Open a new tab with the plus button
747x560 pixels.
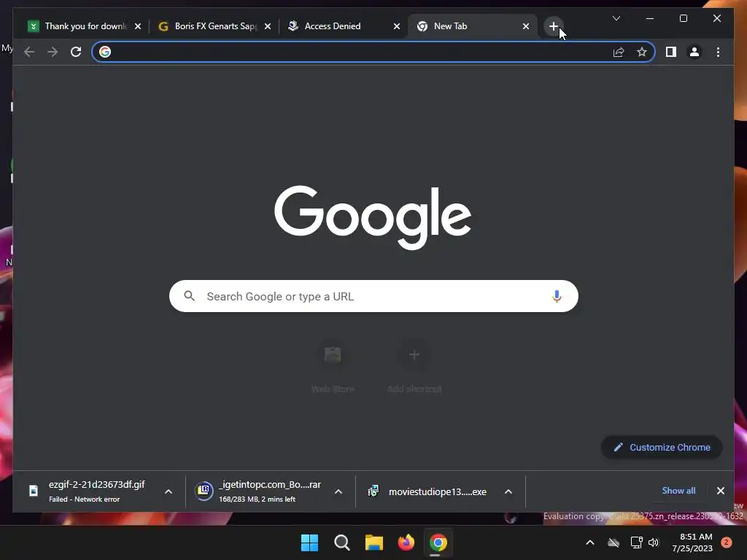pos(553,26)
